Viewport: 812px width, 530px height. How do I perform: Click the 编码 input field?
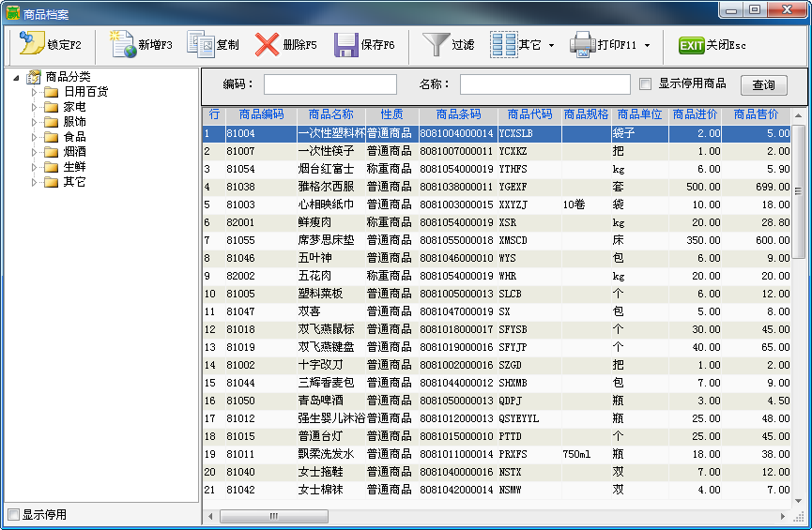tap(333, 84)
